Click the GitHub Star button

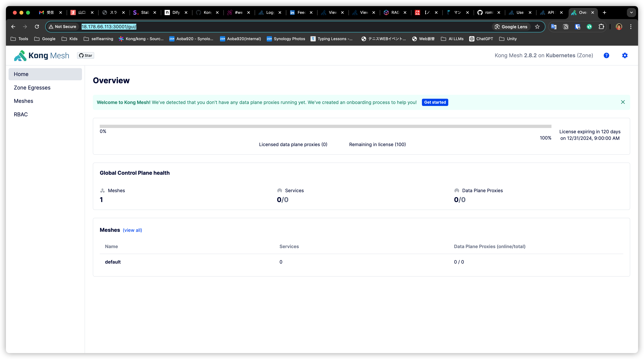click(85, 55)
